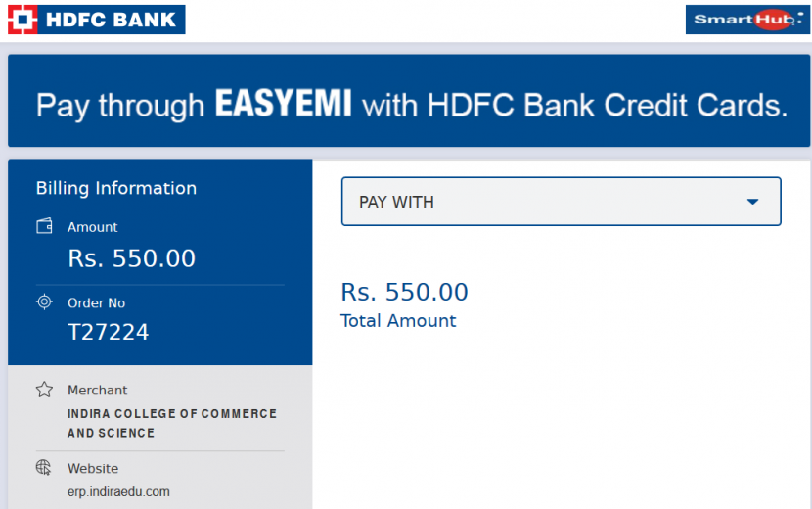Click the Order No label
Viewport: 812px width, 509px height.
[96, 302]
